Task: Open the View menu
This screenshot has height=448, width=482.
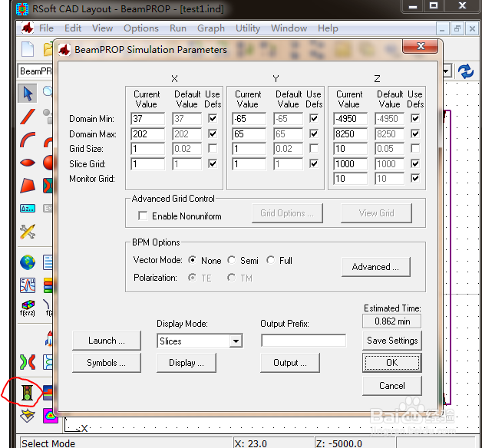Action: point(102,28)
